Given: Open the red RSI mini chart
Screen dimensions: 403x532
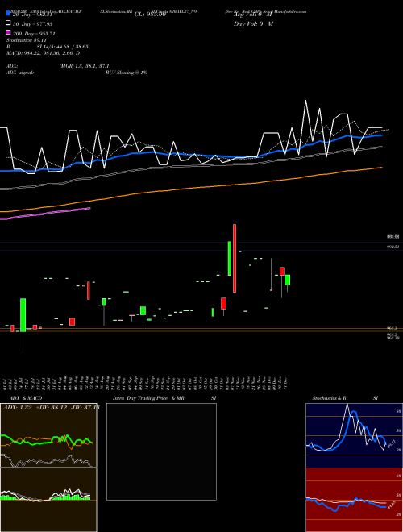Looking at the screenshot, I should 354,500.
